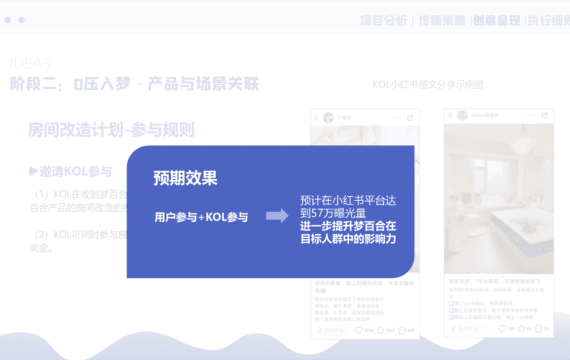Open the Hopes author avatar

coord(462,115)
